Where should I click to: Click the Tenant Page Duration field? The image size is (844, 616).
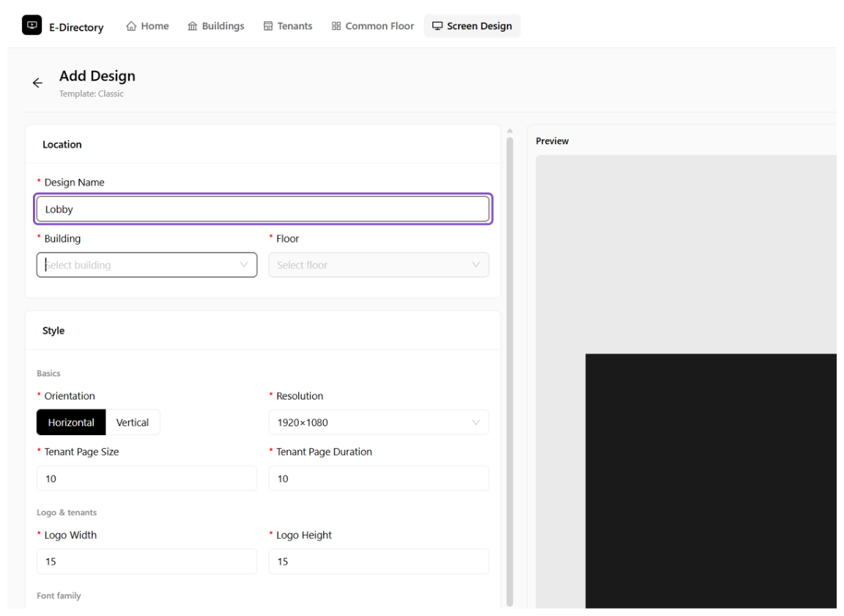tap(378, 479)
